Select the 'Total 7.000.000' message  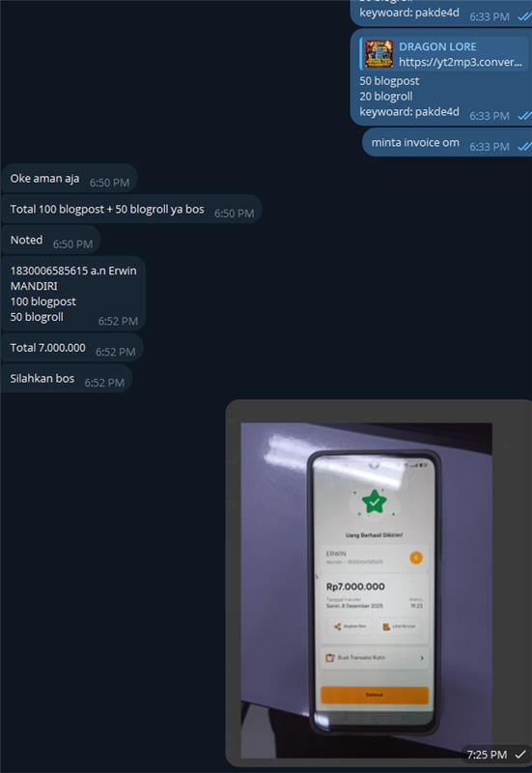tap(71, 348)
